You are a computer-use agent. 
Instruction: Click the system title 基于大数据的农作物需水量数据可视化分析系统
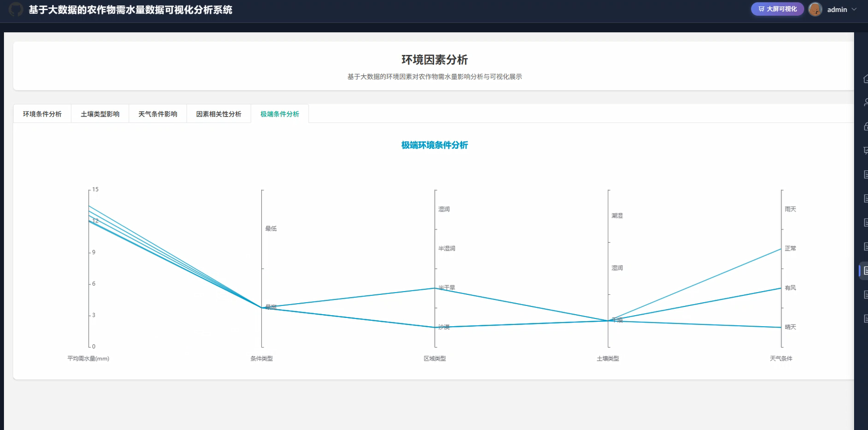pyautogui.click(x=131, y=10)
